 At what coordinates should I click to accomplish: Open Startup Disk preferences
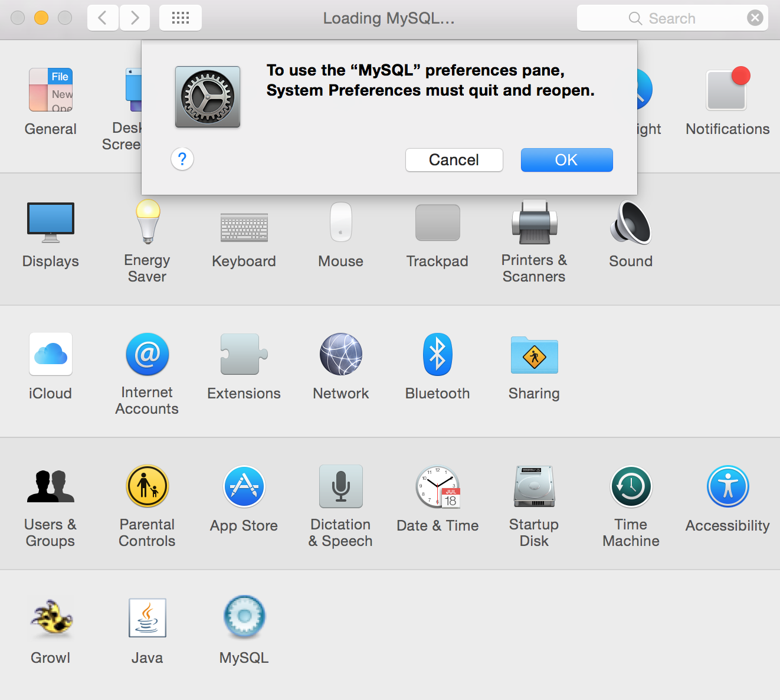[x=533, y=486]
